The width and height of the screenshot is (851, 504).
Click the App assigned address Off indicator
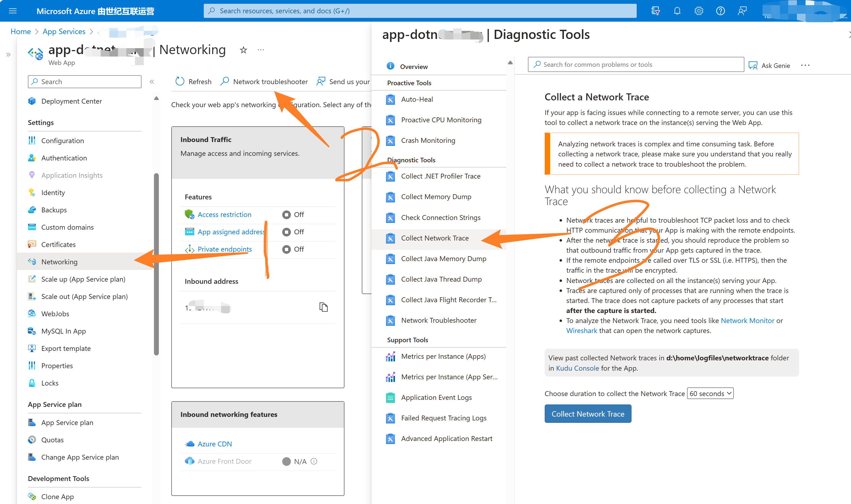pos(287,232)
